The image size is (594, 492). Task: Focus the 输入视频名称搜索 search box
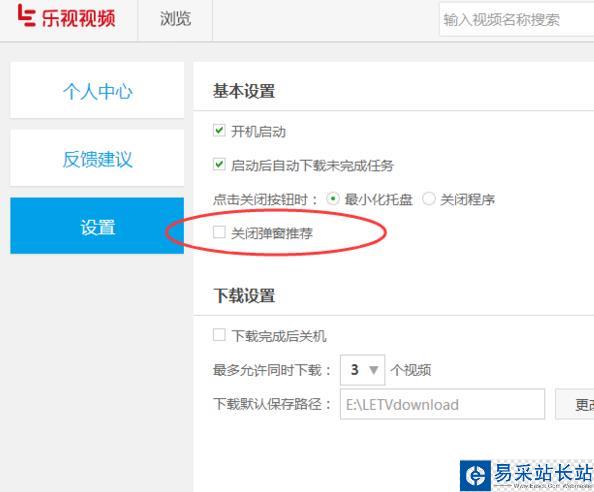(516, 19)
